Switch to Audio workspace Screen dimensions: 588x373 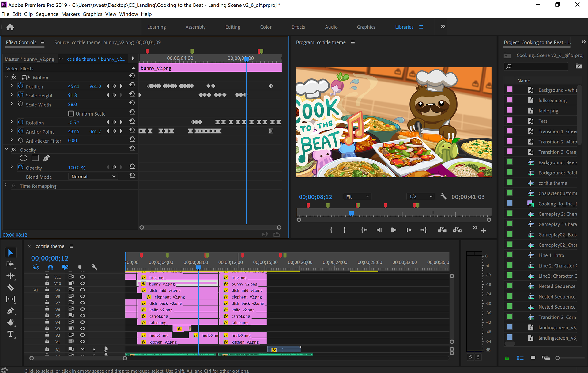[331, 27]
